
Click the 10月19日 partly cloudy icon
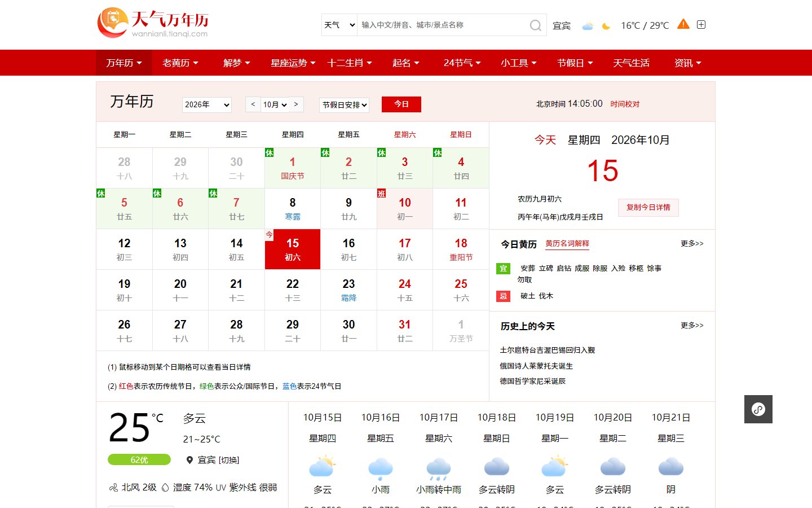(x=555, y=467)
